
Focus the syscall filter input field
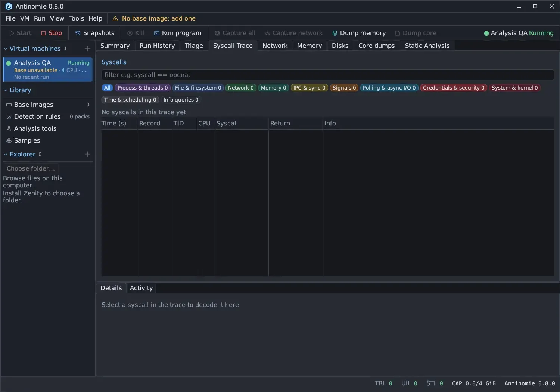(327, 75)
